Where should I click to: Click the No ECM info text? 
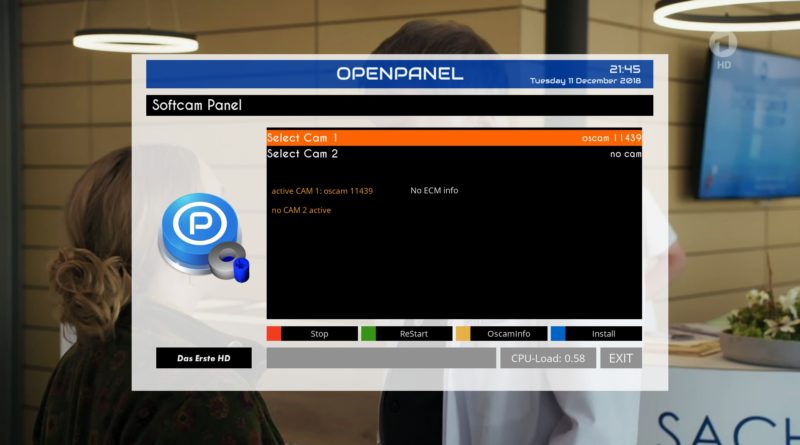[434, 190]
